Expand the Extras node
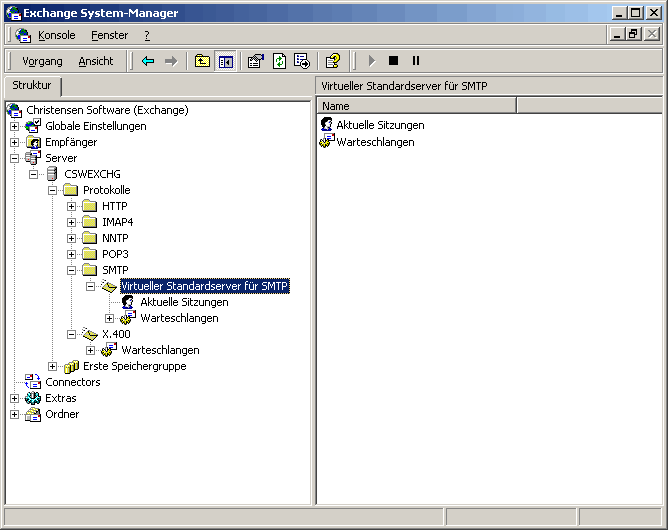 14,398
